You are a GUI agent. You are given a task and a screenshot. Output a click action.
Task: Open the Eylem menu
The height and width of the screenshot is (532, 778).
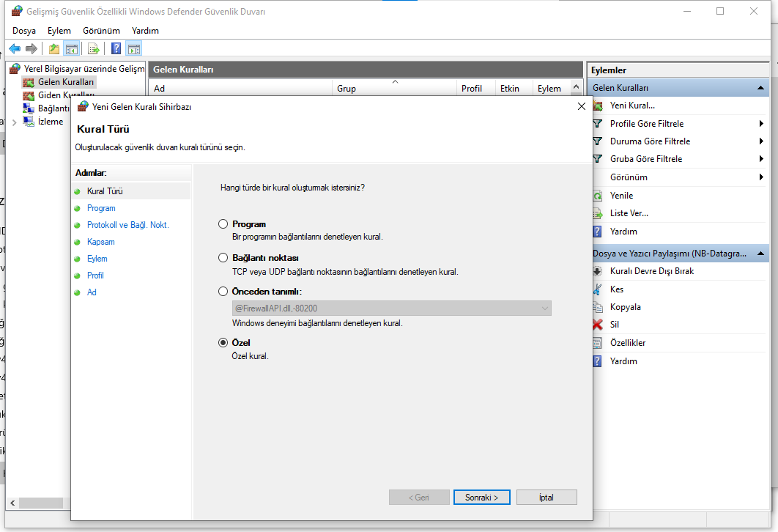click(x=59, y=31)
